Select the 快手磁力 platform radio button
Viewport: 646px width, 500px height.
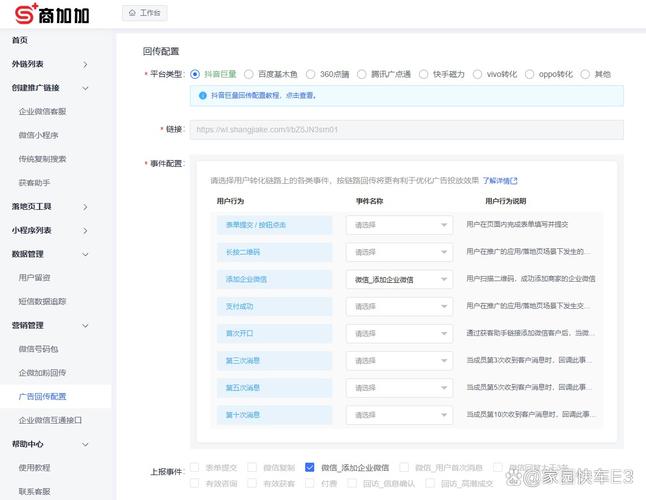(424, 74)
